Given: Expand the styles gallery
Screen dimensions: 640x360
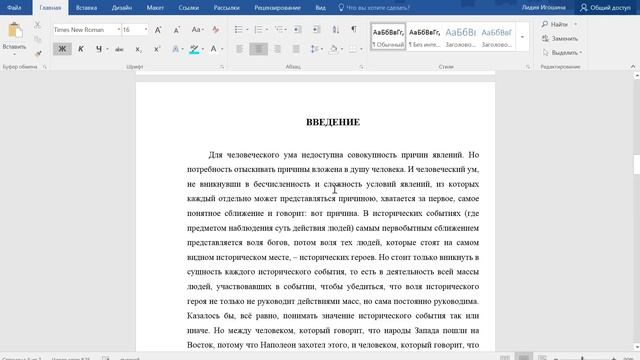Looking at the screenshot, I should [x=522, y=37].
